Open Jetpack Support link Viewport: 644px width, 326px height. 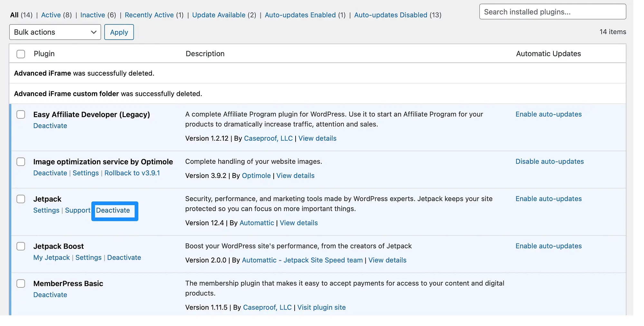(x=78, y=210)
